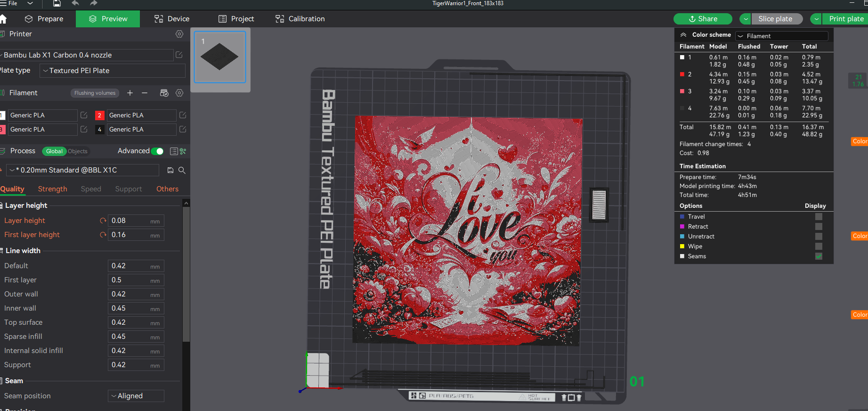Image resolution: width=868 pixels, height=411 pixels.
Task: Open printer settings gear icon
Action: click(179, 34)
